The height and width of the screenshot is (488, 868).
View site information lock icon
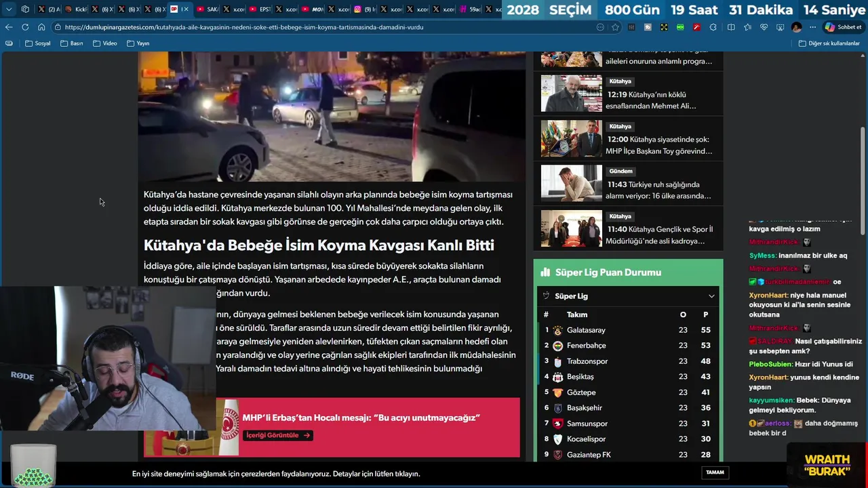coord(59,27)
